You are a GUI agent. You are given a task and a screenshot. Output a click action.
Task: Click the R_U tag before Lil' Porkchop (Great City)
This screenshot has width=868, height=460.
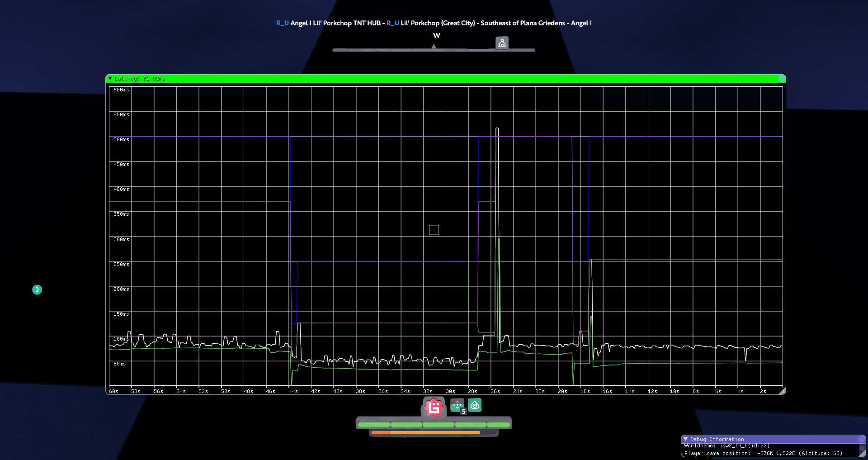pos(392,23)
